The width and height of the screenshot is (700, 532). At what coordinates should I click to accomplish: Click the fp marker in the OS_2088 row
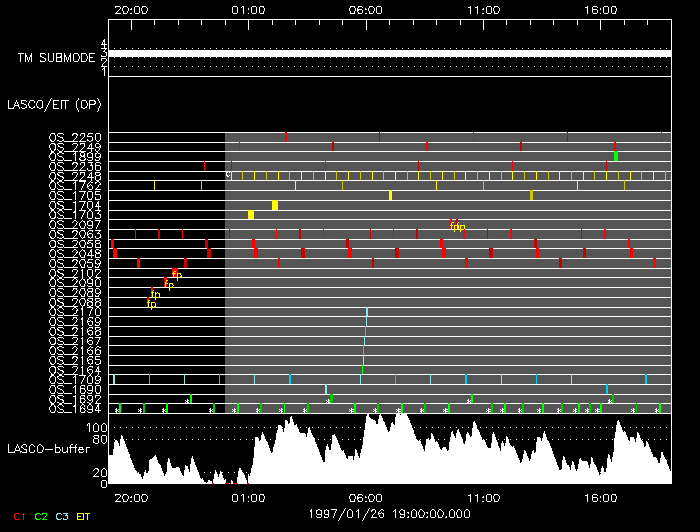coord(152,303)
